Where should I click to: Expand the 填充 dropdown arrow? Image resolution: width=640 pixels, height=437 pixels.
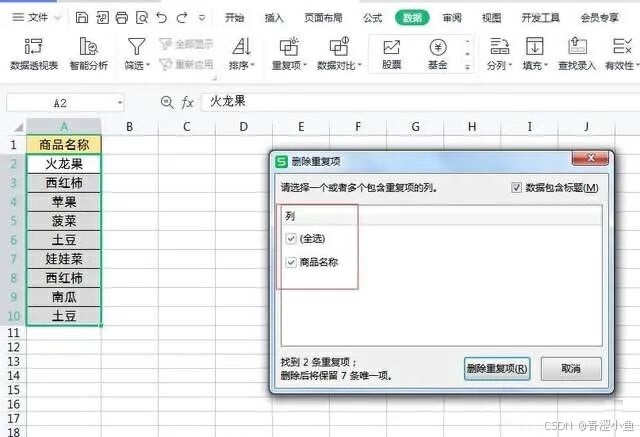tap(546, 65)
